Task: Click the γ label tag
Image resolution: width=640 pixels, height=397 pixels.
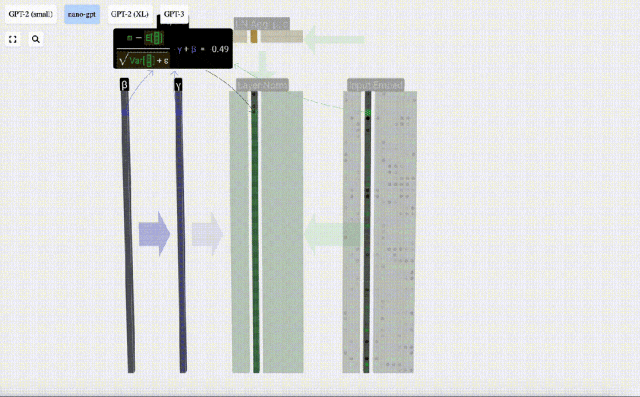Action: click(x=178, y=85)
